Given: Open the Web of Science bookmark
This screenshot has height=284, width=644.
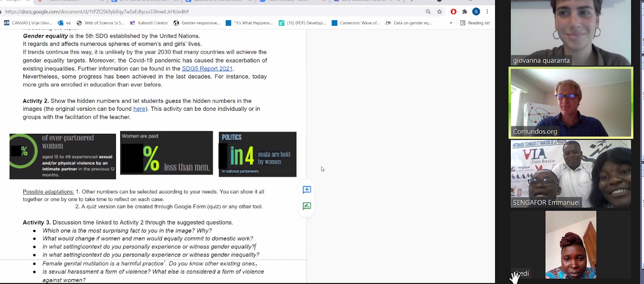Looking at the screenshot, I should (x=100, y=23).
